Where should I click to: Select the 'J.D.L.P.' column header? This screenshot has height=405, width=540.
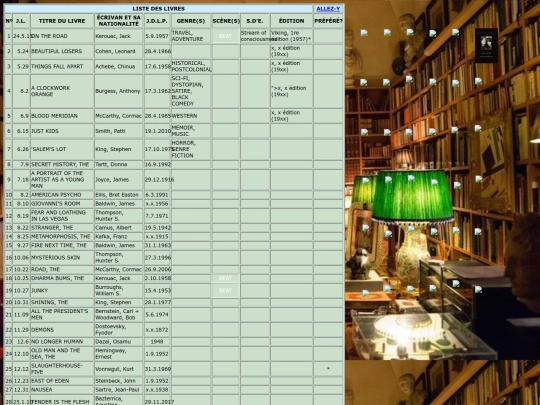(x=157, y=21)
